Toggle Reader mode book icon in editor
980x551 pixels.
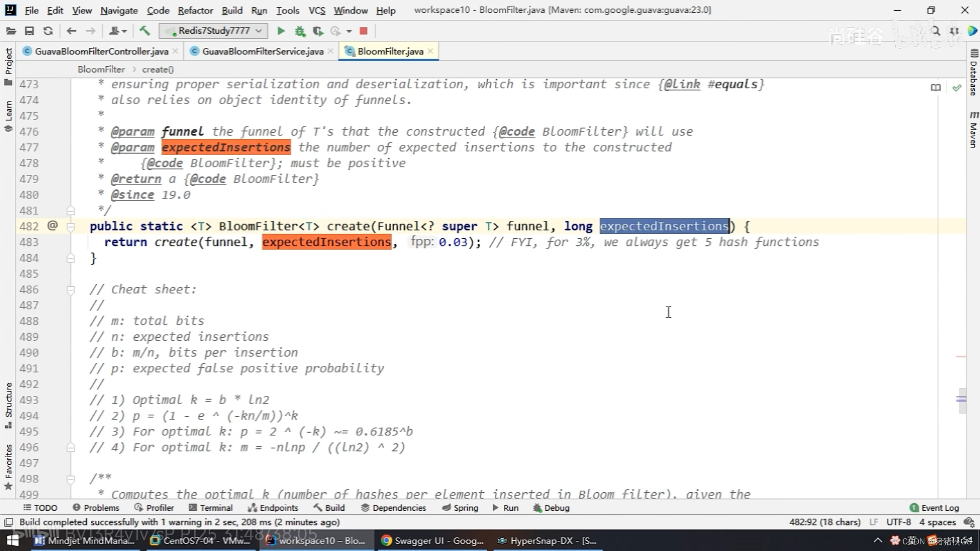pos(936,88)
